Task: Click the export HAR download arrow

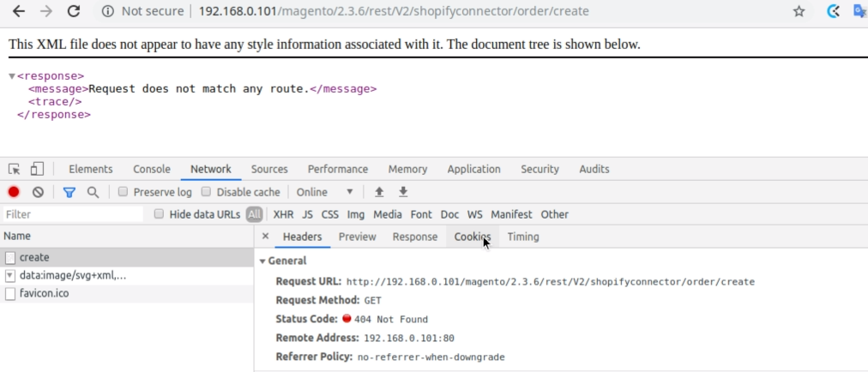Action: pos(403,192)
